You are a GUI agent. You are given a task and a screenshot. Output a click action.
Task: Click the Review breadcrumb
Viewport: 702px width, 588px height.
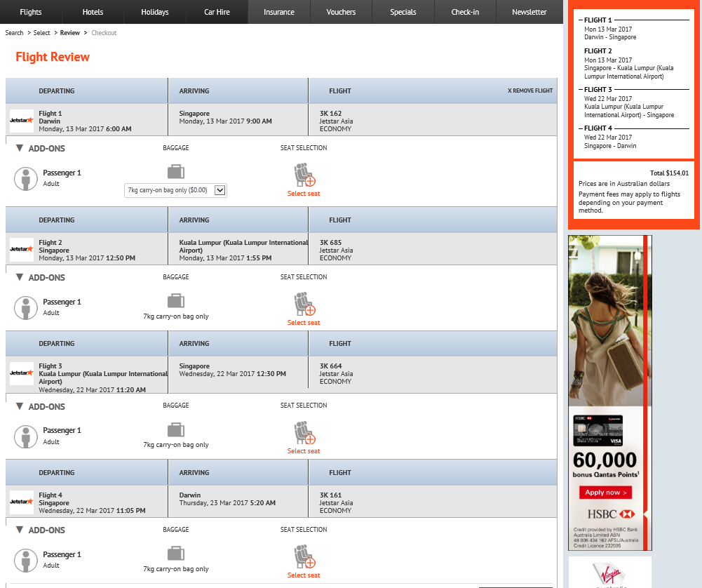70,33
